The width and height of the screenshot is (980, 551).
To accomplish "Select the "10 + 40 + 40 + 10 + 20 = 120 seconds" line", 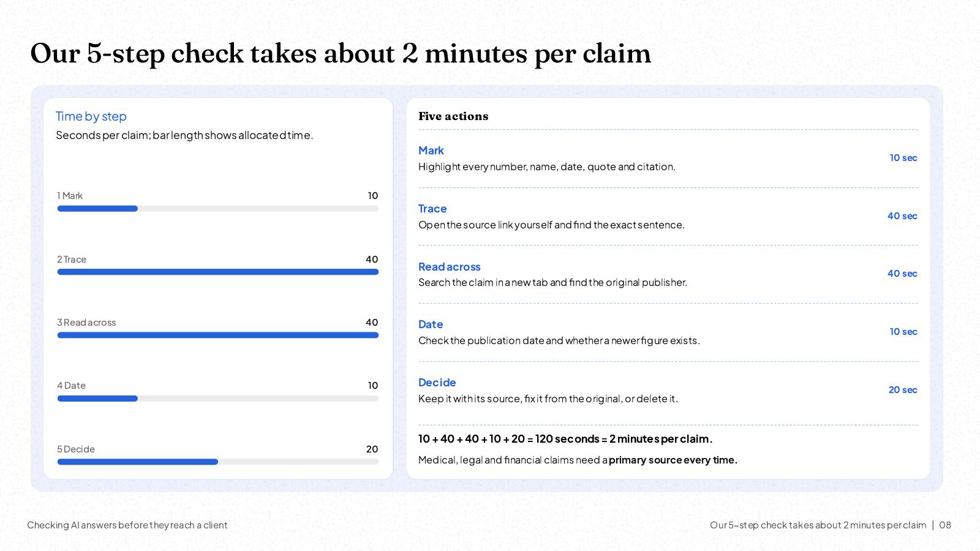I will pyautogui.click(x=565, y=439).
